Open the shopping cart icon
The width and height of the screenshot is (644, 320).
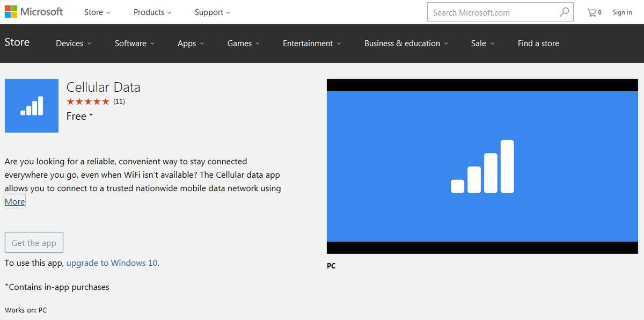594,12
